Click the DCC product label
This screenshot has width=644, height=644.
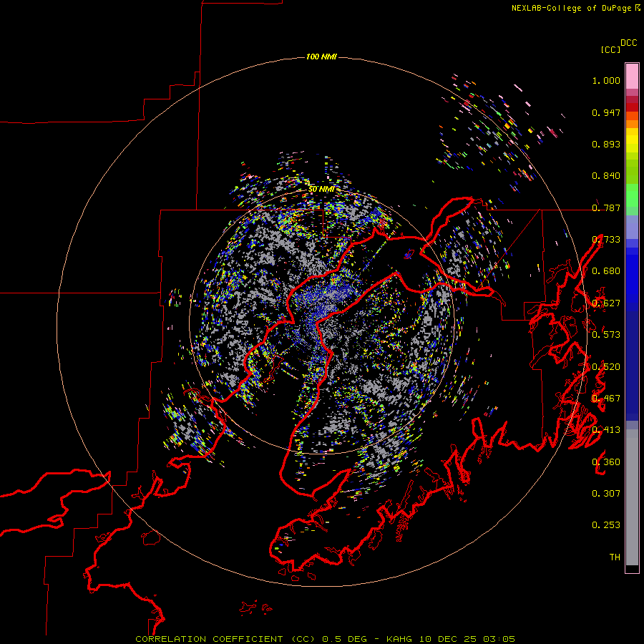629,43
